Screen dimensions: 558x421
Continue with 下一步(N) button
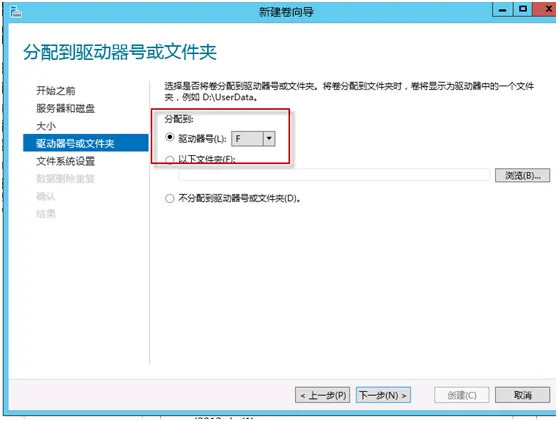coord(383,395)
